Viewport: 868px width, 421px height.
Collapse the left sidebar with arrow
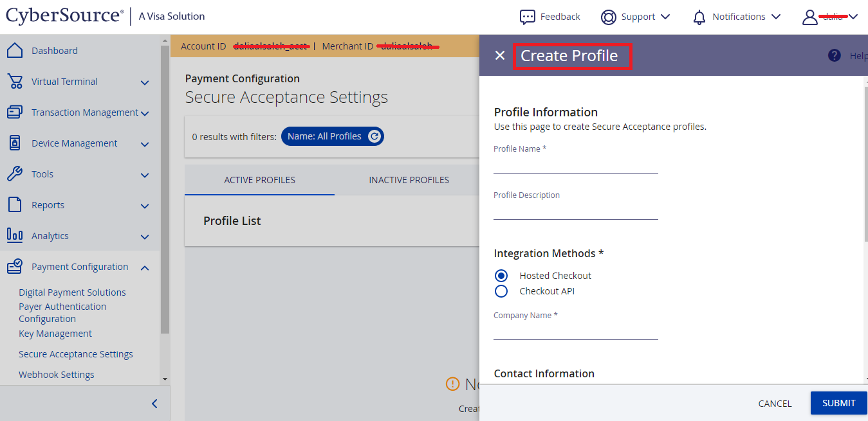(x=154, y=404)
